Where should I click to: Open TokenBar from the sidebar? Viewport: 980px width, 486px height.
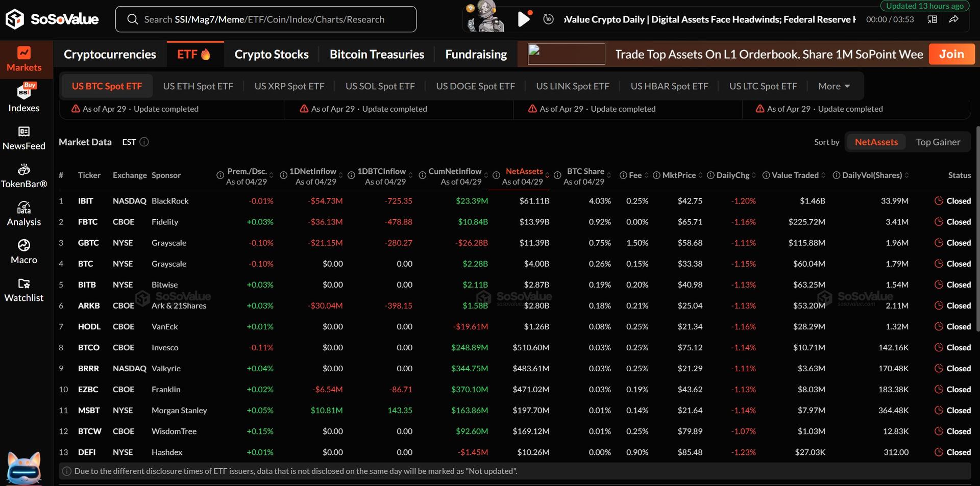click(23, 176)
